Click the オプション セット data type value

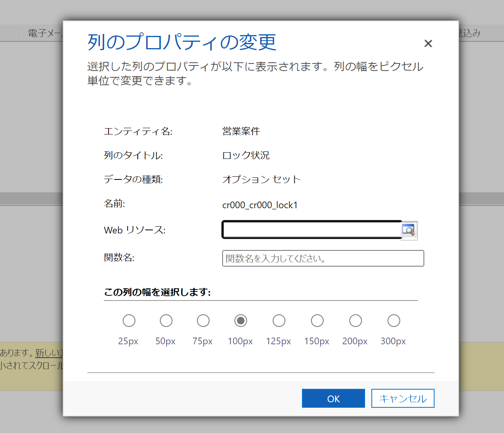point(261,179)
